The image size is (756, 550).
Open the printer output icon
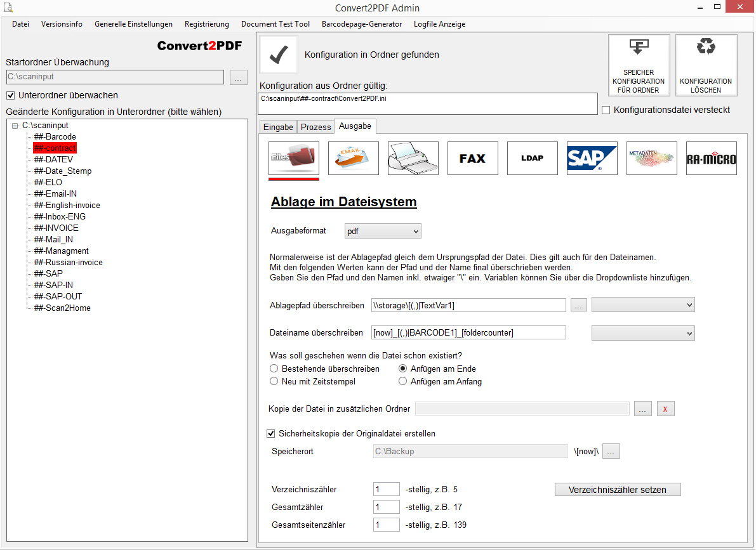point(413,158)
